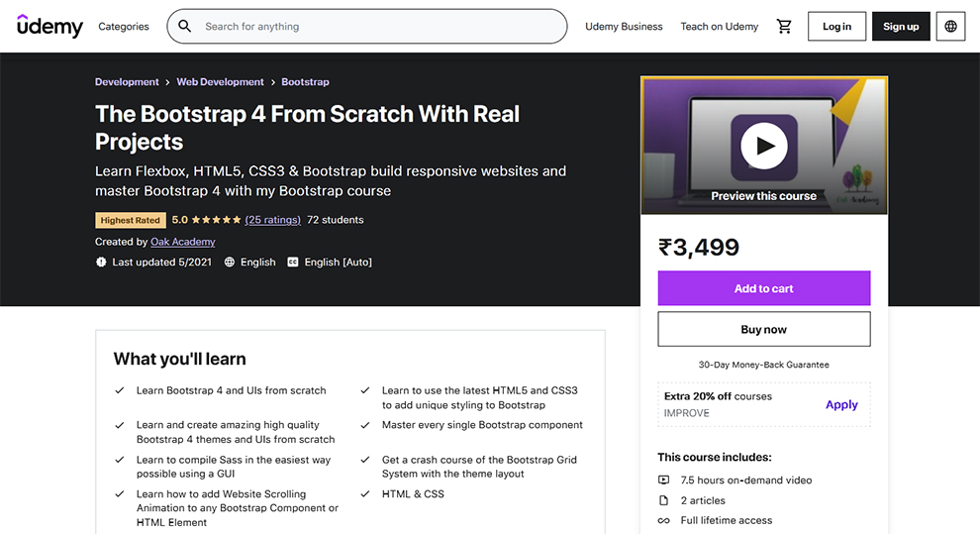Click the search magnifier icon
This screenshot has height=534, width=980.
(x=185, y=27)
